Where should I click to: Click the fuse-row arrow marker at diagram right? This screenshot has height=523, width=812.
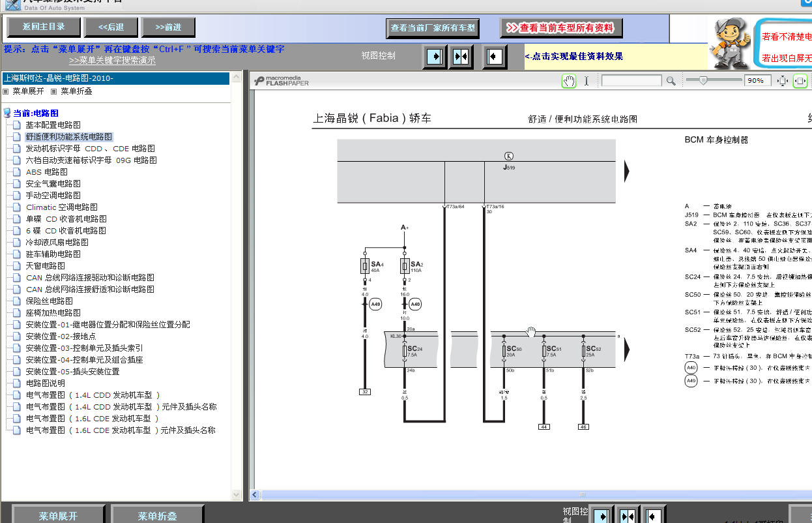[627, 349]
